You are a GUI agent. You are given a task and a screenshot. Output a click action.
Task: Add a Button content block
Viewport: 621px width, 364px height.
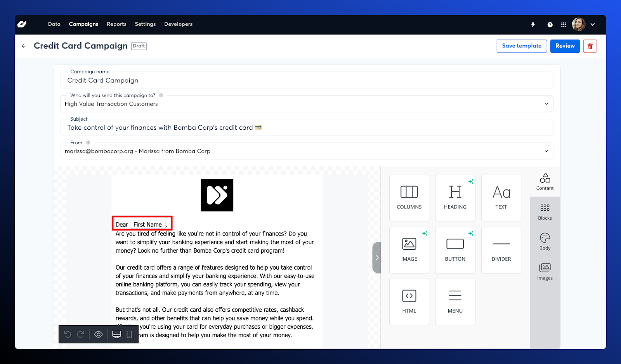(455, 250)
